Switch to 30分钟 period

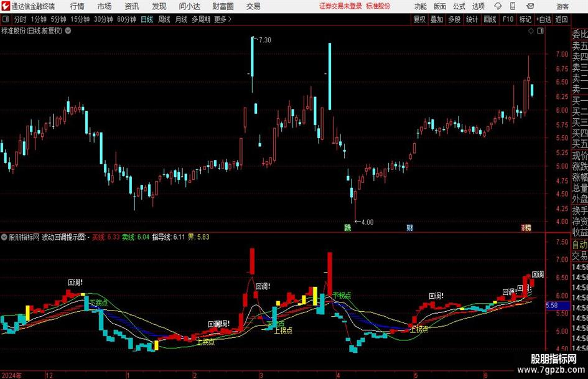click(x=103, y=19)
